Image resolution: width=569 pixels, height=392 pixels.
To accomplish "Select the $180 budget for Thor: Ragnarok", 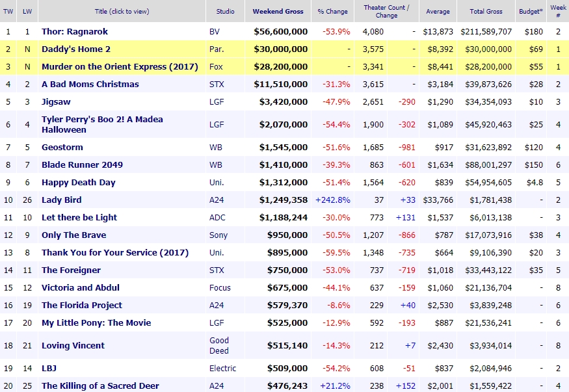I will click(534, 32).
